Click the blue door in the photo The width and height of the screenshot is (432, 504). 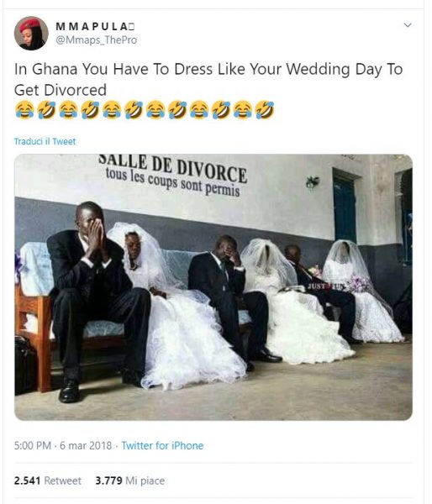(x=345, y=209)
